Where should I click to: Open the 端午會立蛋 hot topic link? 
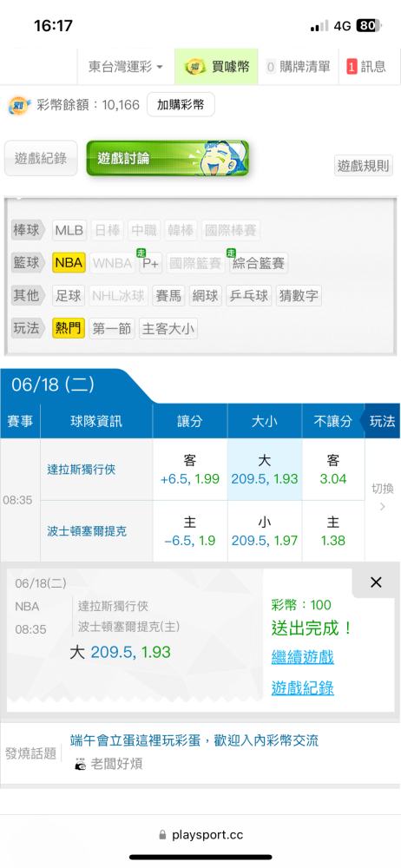coord(194,740)
